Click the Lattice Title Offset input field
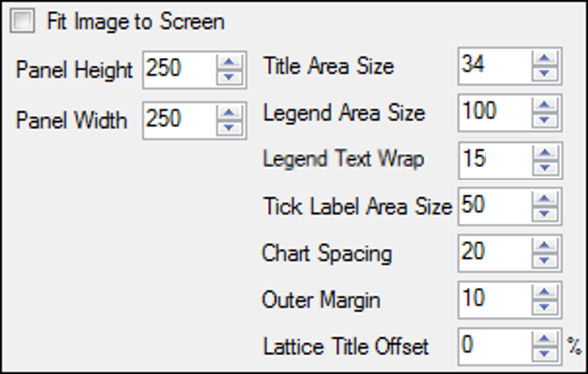This screenshot has height=374, width=588. tap(494, 346)
